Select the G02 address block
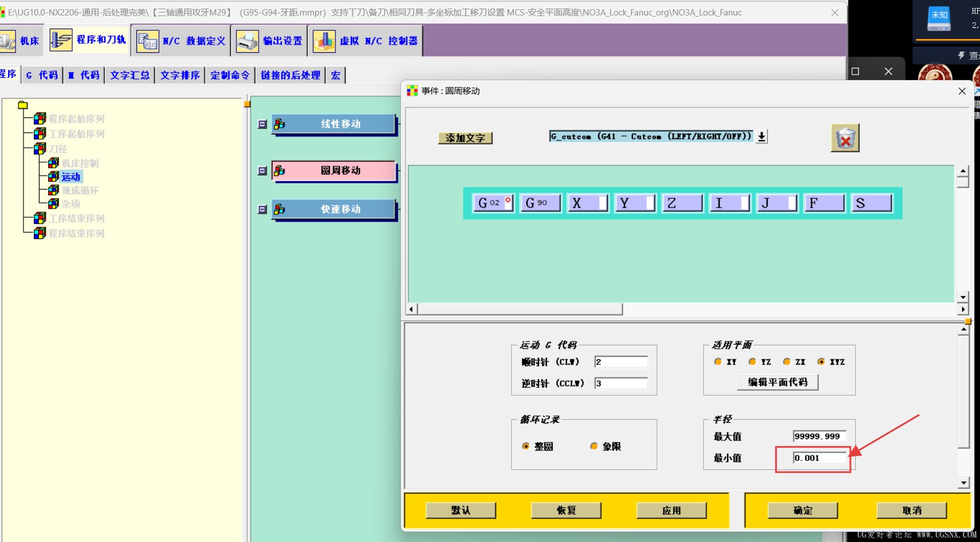 point(492,202)
